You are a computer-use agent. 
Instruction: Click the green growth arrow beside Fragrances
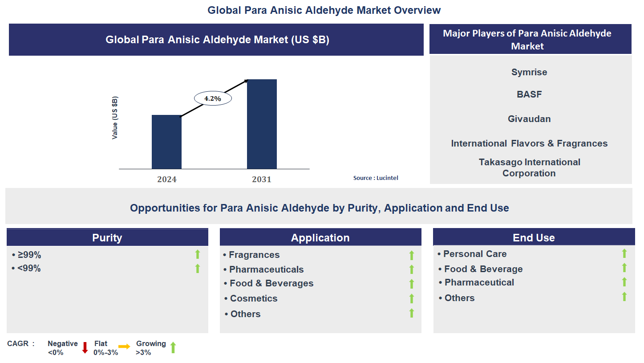(411, 255)
